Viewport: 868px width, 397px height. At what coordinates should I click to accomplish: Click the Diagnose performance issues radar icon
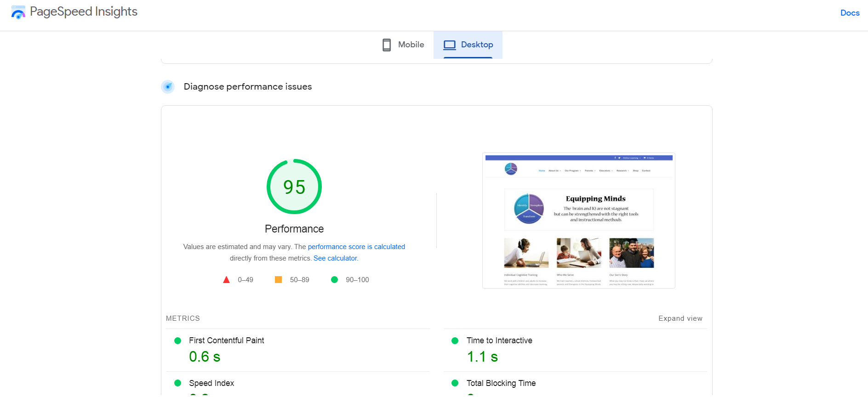click(168, 86)
